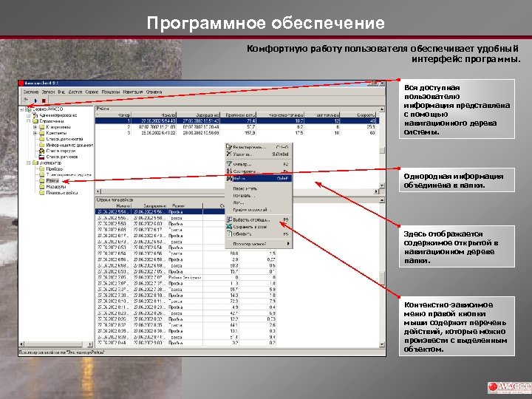Click the lower table scroll-down arrow
532x399 pixels.
(x=382, y=344)
